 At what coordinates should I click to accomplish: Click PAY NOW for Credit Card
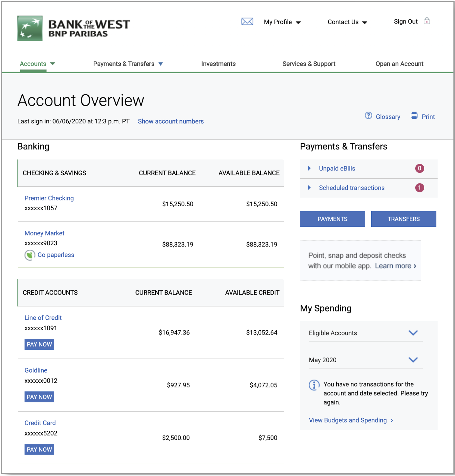pyautogui.click(x=39, y=449)
